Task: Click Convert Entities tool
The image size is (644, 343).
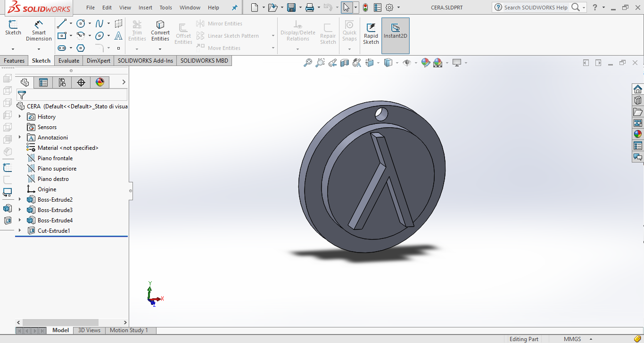Action: pyautogui.click(x=160, y=31)
